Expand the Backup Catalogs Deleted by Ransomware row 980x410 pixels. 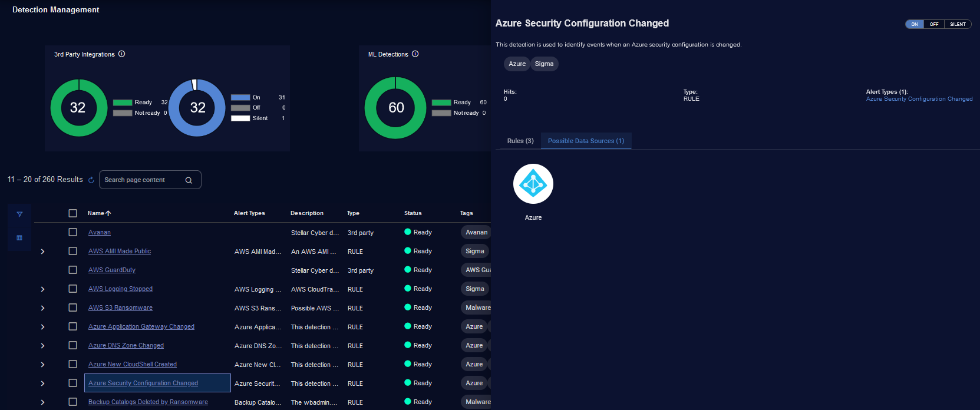click(42, 402)
